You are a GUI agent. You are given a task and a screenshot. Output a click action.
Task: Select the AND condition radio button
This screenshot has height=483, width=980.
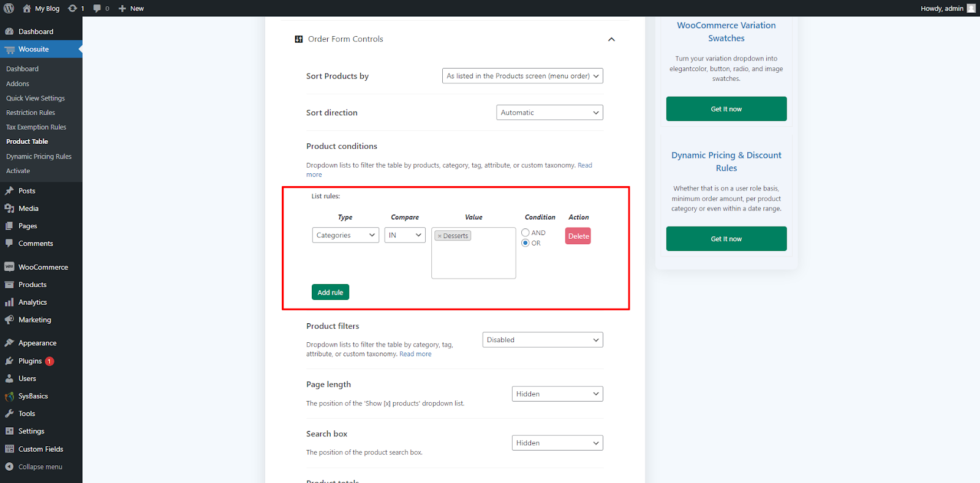[526, 233]
